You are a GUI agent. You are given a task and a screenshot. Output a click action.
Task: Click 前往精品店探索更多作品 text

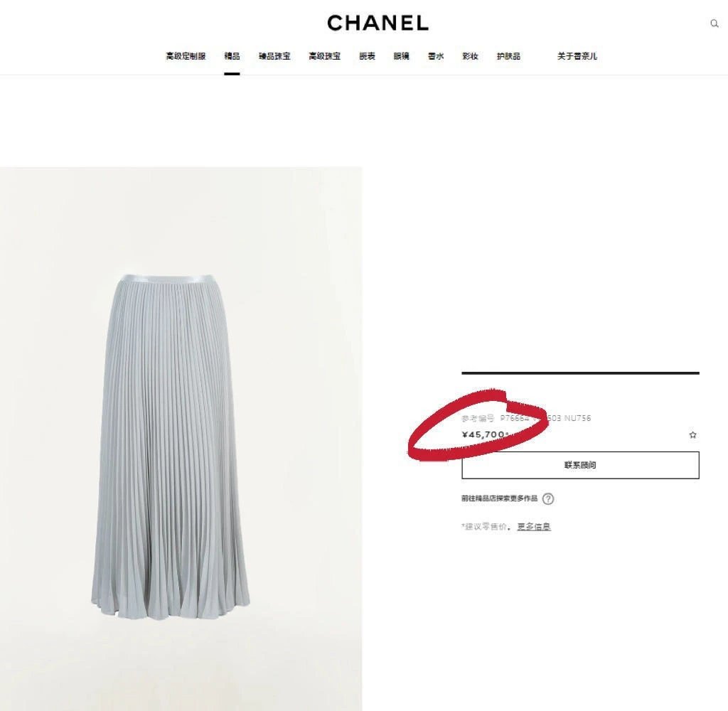[x=499, y=498]
